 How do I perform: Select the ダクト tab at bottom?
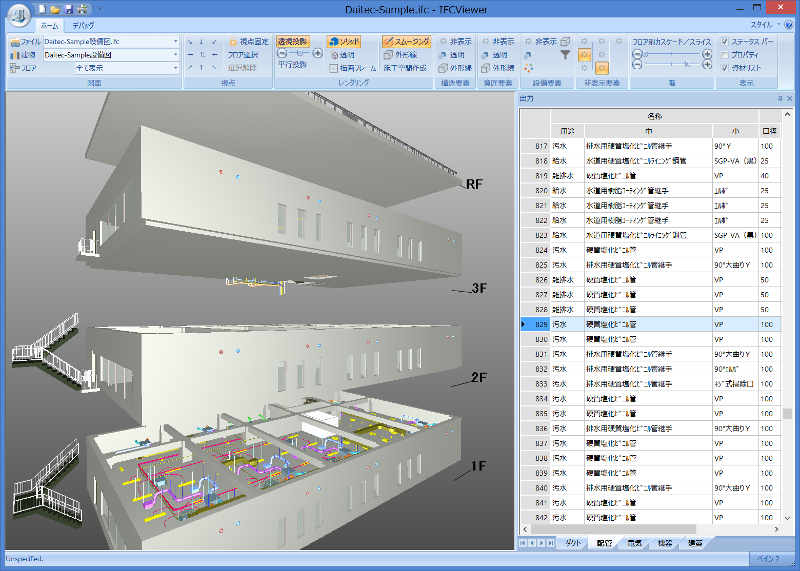click(573, 543)
